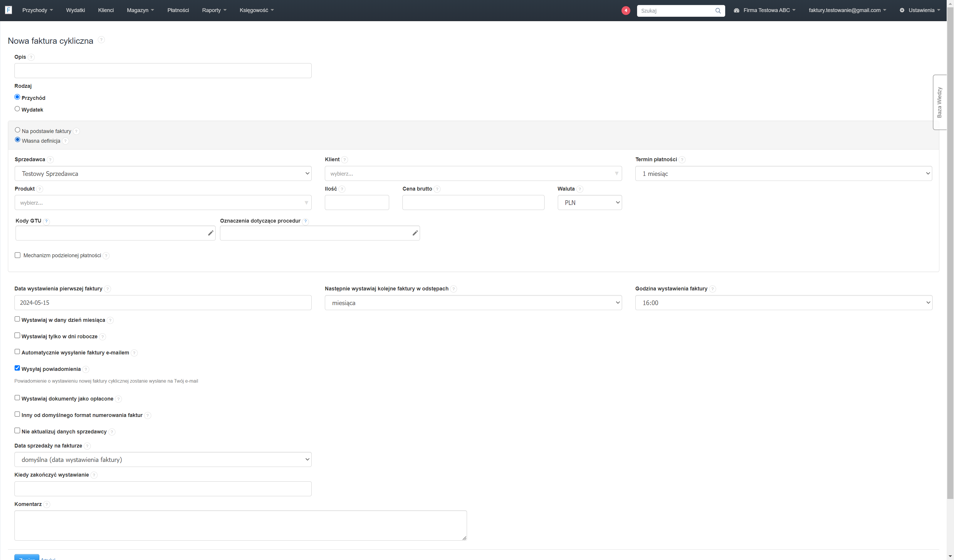Check Wystawiaj dokumenty jako opłacone
954x560 pixels.
pyautogui.click(x=17, y=398)
